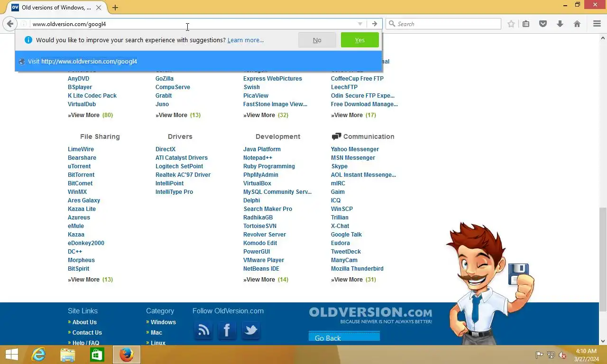Viewport: 607px width, 364px height.
Task: Open File Explorer from taskbar
Action: [68, 355]
